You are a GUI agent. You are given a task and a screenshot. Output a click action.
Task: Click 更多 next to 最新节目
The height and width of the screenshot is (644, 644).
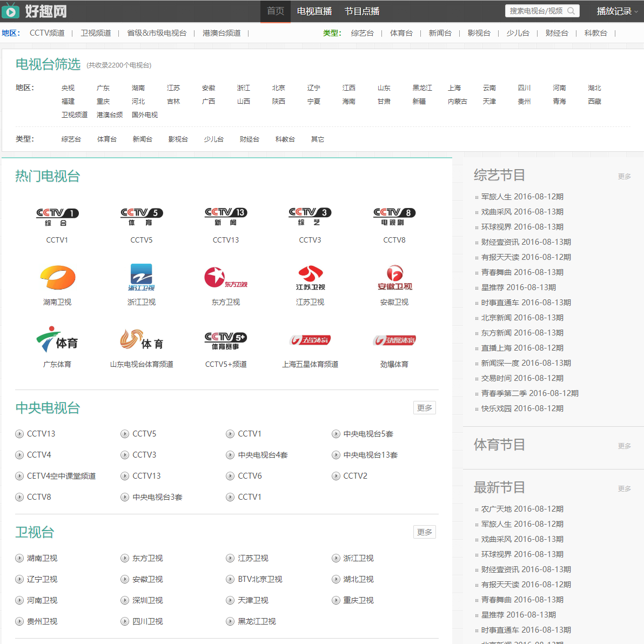tap(625, 488)
